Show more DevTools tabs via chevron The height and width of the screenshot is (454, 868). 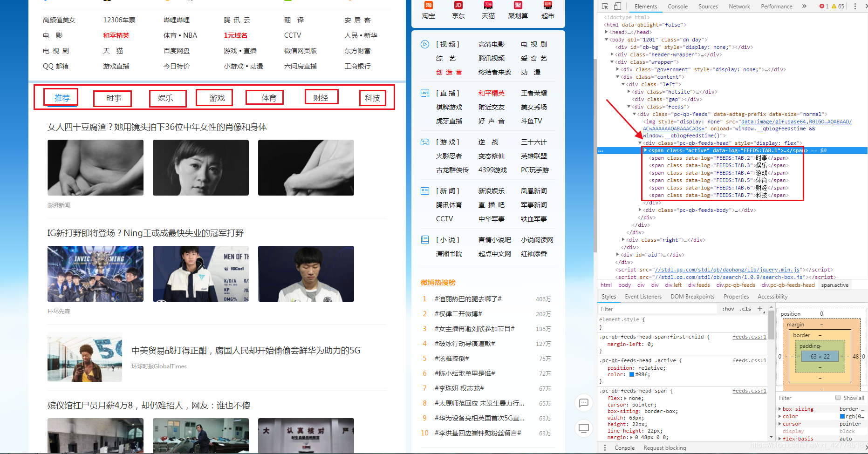point(804,6)
